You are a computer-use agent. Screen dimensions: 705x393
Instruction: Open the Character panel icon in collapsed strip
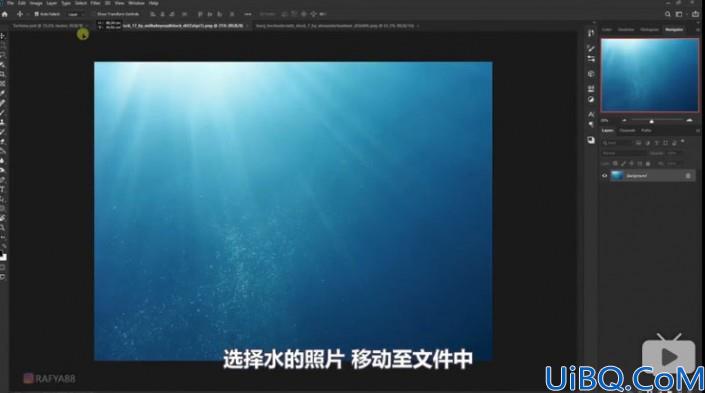(x=591, y=114)
